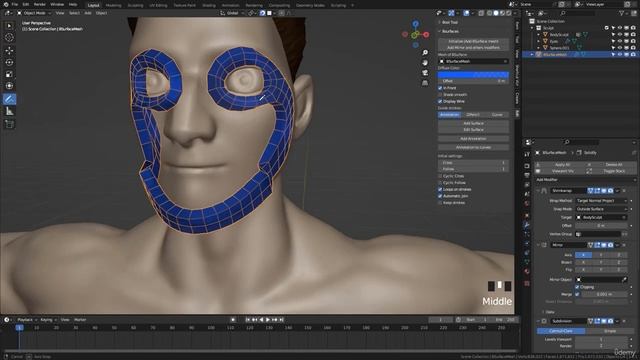Click the Blender logo icon
The width and height of the screenshot is (640, 360).
[6, 4]
